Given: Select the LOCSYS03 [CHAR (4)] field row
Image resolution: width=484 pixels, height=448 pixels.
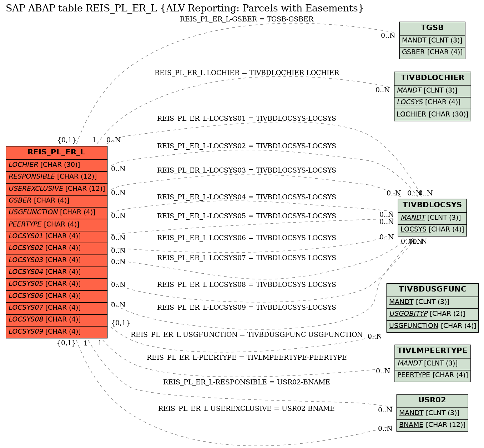Looking at the screenshot, I should (x=56, y=260).
